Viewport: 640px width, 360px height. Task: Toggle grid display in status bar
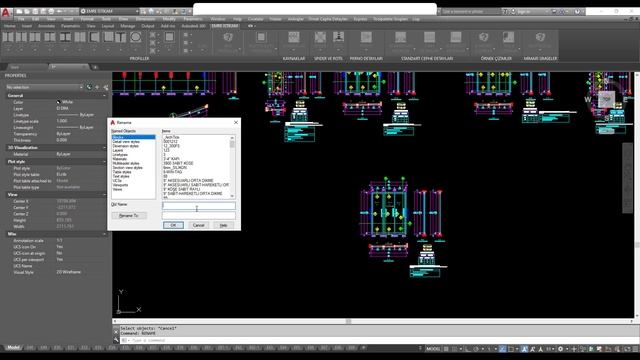(x=446, y=349)
